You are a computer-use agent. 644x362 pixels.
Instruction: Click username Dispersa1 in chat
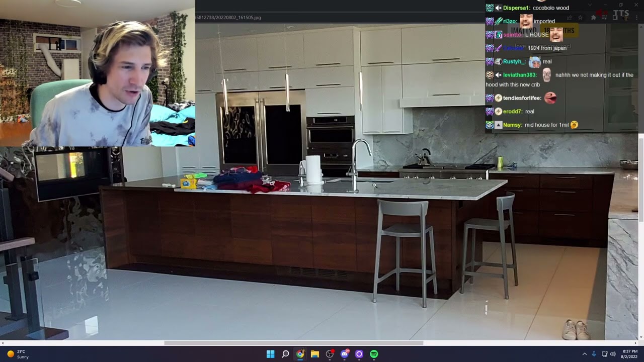(x=517, y=8)
